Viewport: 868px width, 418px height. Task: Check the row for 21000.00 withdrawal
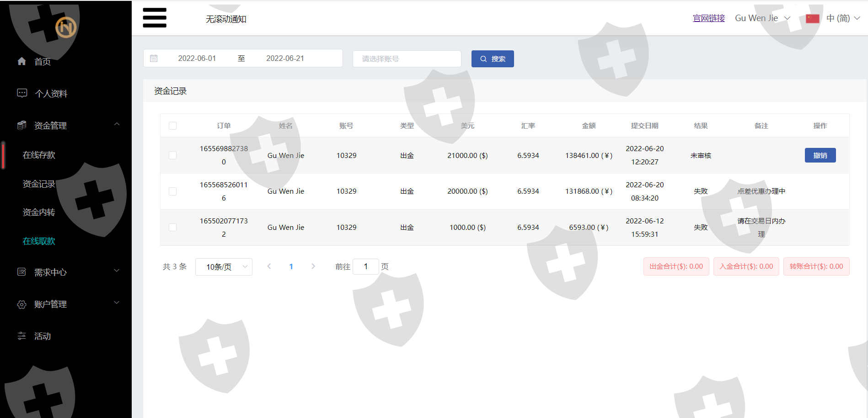tap(172, 155)
